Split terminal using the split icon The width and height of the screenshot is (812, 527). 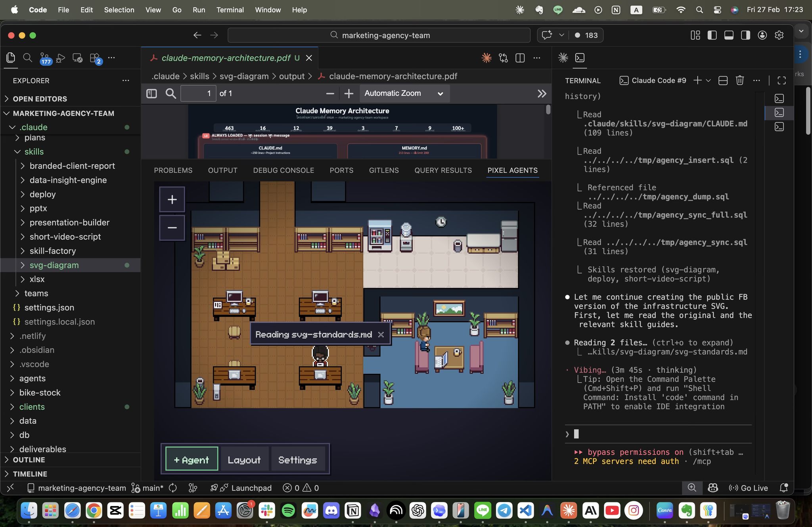(x=723, y=80)
